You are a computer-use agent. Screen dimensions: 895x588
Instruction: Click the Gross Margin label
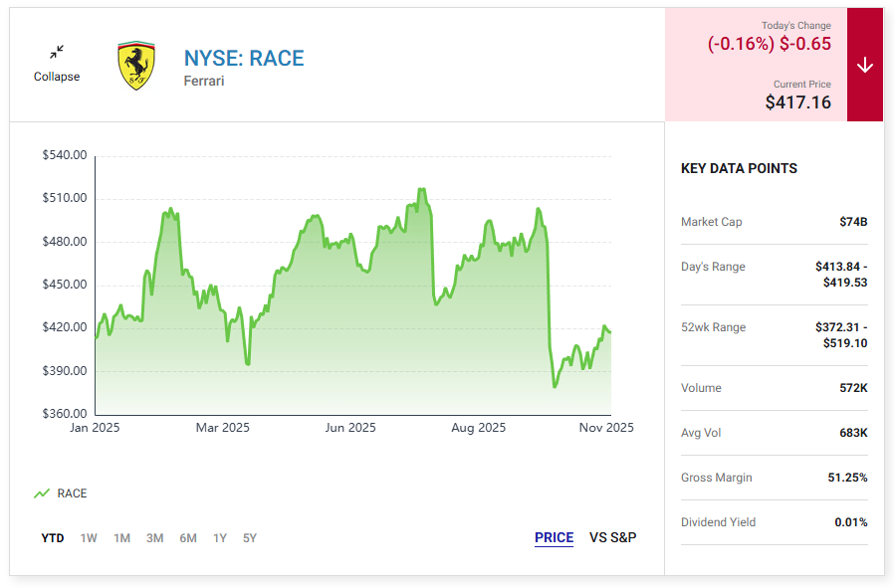pyautogui.click(x=717, y=478)
